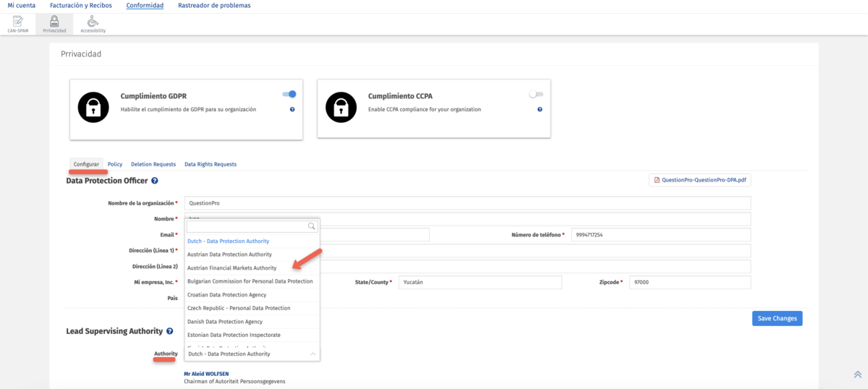Click help icon beside Data Protection Officer
Screen dimensions: 868x389
point(155,181)
